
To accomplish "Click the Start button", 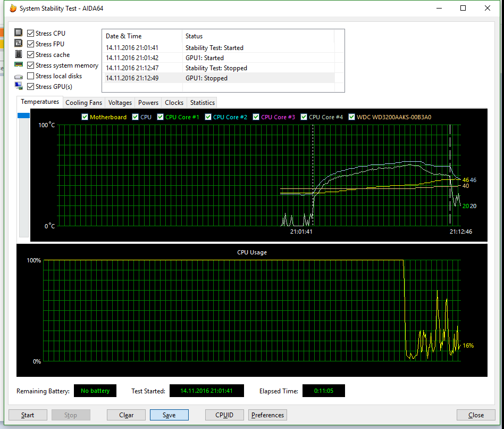I will pos(28,415).
